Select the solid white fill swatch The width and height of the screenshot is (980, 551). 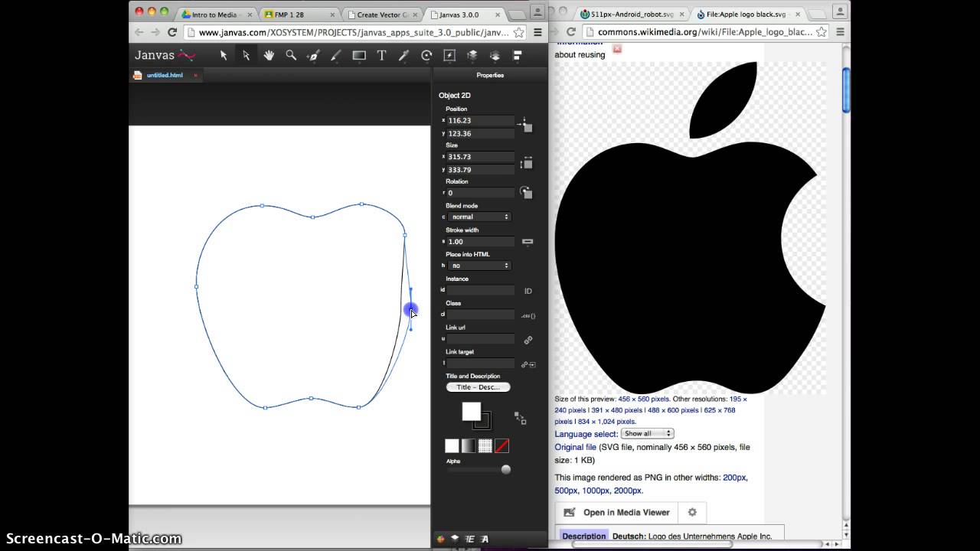tap(452, 446)
